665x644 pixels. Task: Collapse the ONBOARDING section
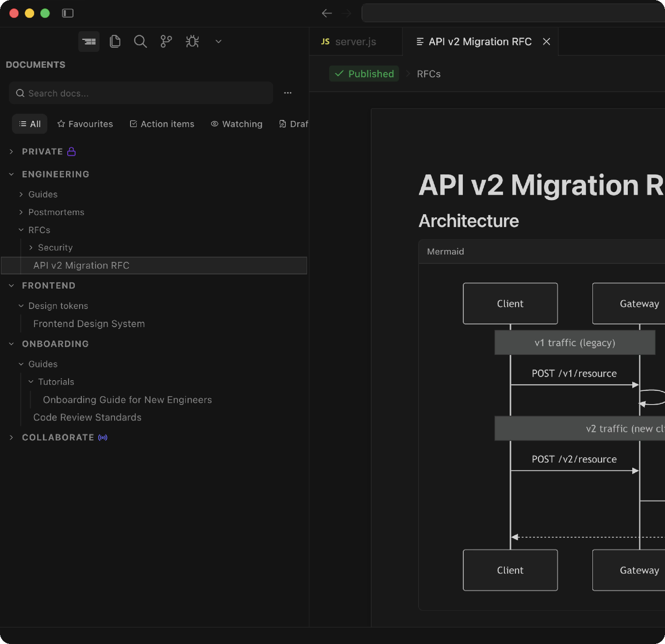pyautogui.click(x=12, y=344)
